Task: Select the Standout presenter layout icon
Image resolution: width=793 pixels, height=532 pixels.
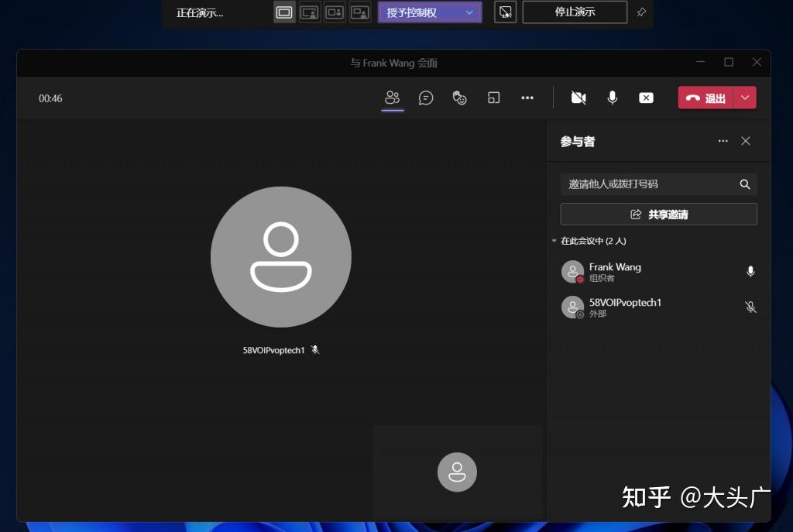Action: 310,12
